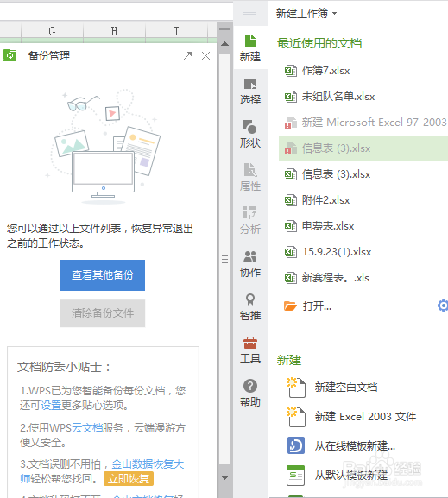Open the 云文档 link
Screen dimensions: 448x498
pos(87,428)
